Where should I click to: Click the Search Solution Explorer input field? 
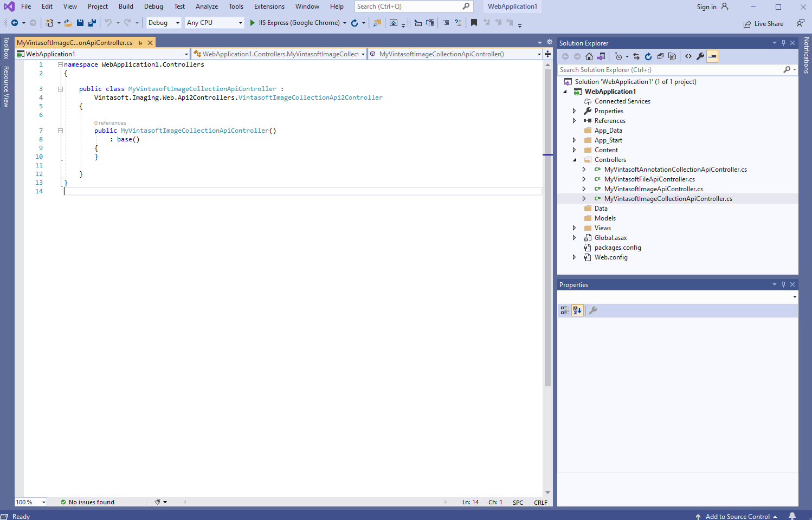[669, 70]
